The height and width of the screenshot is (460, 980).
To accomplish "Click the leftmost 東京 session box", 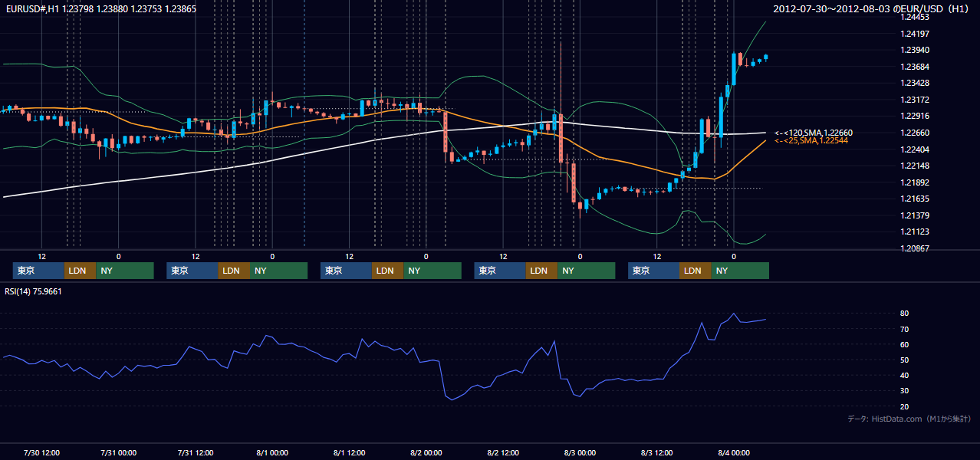I will (x=38, y=271).
